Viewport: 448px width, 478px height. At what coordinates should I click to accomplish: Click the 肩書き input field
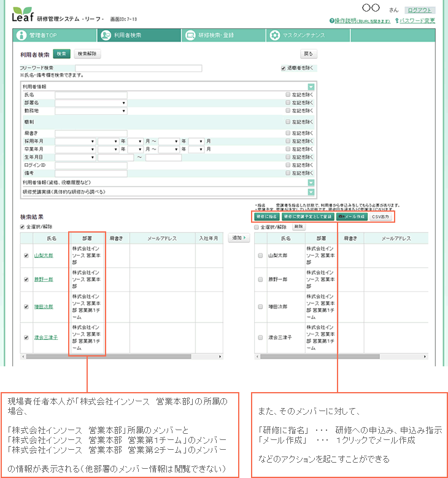click(91, 134)
